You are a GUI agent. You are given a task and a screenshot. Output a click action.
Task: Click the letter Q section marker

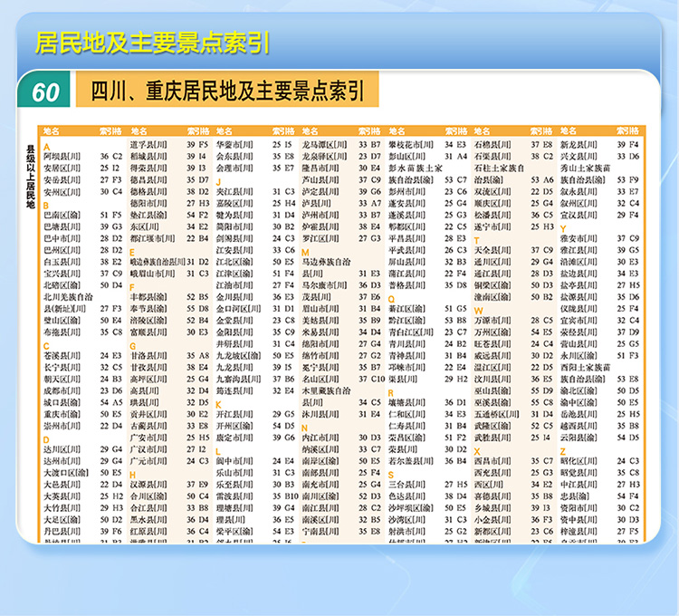pyautogui.click(x=391, y=299)
